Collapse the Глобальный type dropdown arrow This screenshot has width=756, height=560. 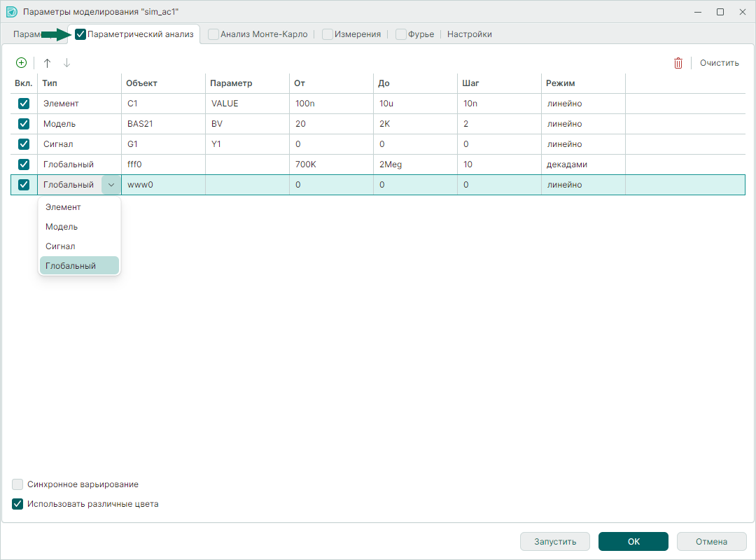pyautogui.click(x=111, y=185)
